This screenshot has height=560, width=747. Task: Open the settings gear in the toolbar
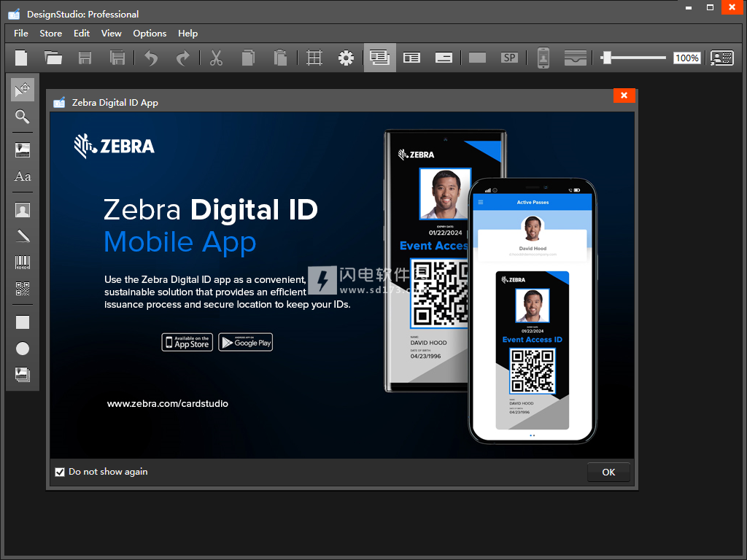[x=346, y=58]
